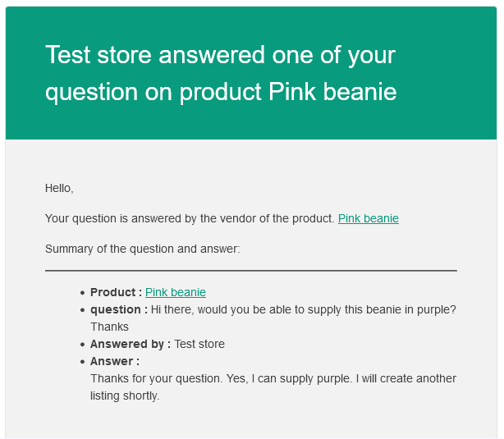Image resolution: width=504 pixels, height=439 pixels.
Task: Open the Pink beanie link in intro sentence
Action: (x=368, y=219)
